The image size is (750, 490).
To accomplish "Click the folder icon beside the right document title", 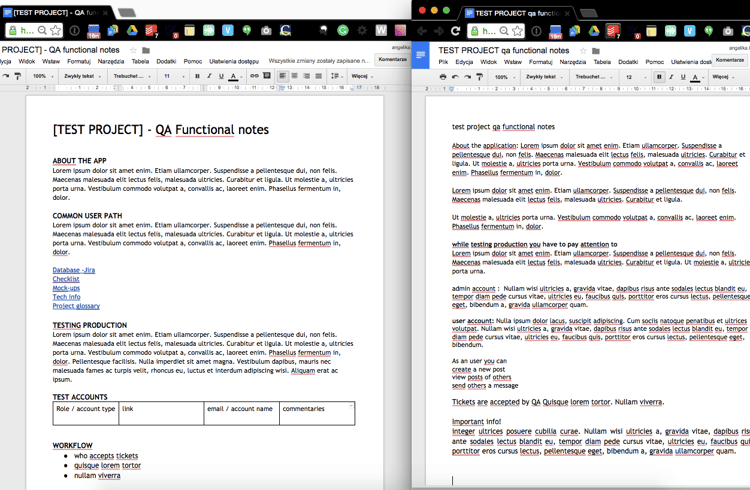I will tap(595, 50).
